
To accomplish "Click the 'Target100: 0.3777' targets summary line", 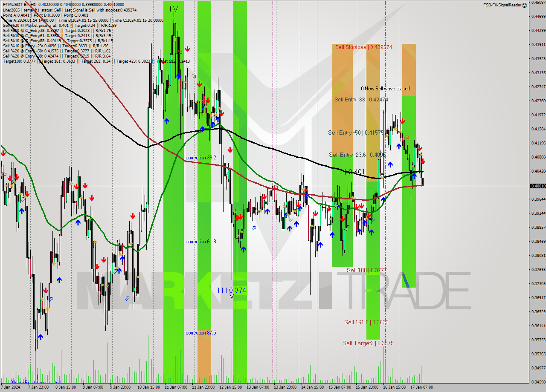I will pos(96,61).
